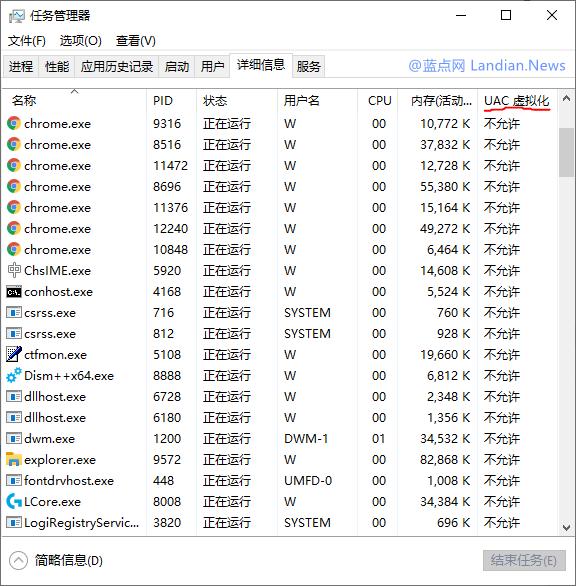
Task: Click the scrollbar down arrow
Action: tap(566, 527)
